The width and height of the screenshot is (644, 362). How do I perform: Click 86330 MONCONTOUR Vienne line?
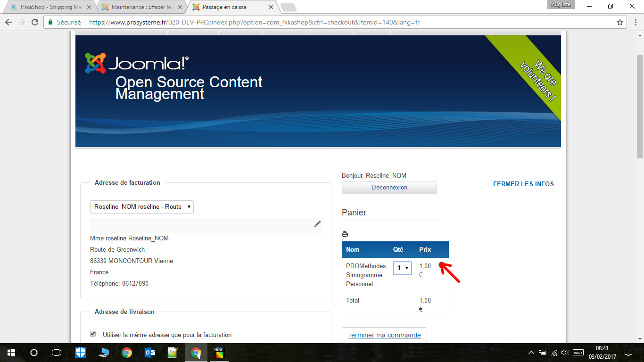(132, 261)
